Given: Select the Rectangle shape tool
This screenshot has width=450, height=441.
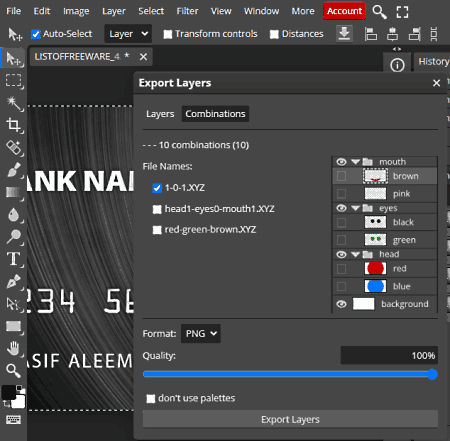Looking at the screenshot, I should pyautogui.click(x=13, y=326).
